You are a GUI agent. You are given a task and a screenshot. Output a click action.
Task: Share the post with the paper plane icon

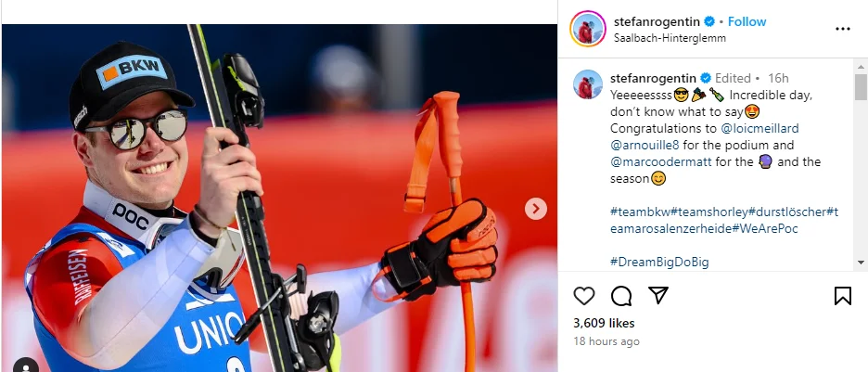pos(658,295)
